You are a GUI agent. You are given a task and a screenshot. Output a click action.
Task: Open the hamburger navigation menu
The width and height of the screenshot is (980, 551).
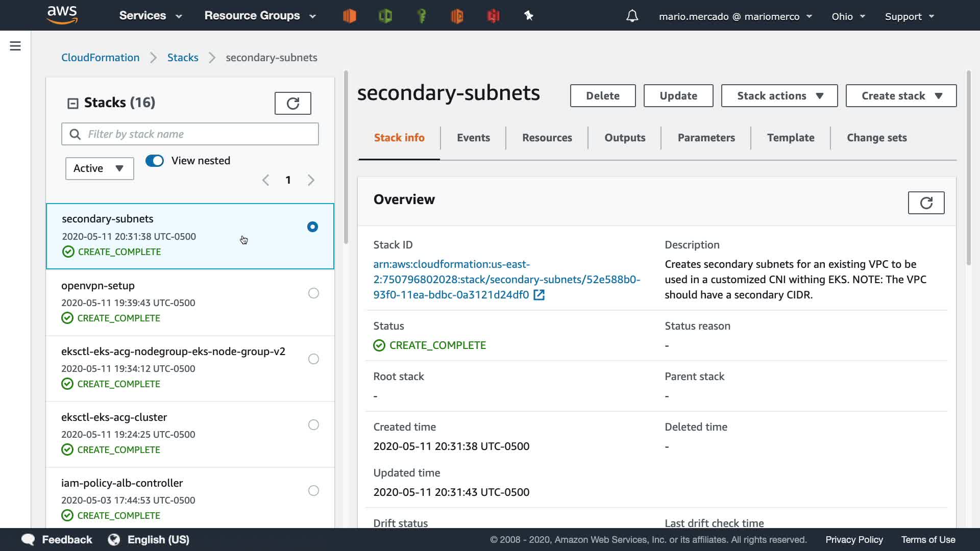click(x=15, y=46)
